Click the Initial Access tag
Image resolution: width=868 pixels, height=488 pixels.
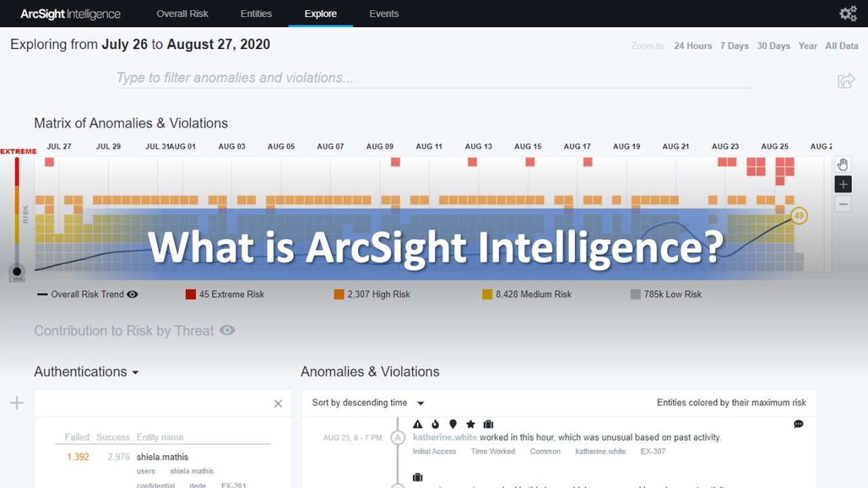point(435,451)
